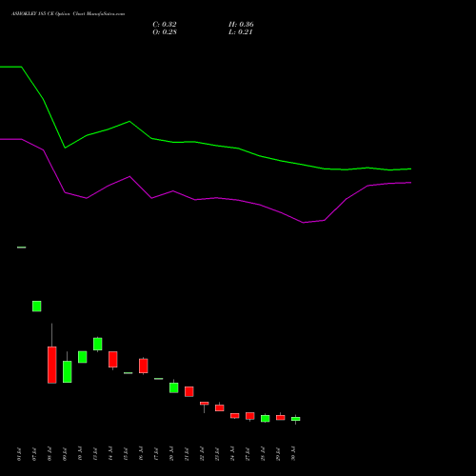The width and height of the screenshot is (476, 476).
Task: Click the 30 Jul date label
Action: point(293,454)
